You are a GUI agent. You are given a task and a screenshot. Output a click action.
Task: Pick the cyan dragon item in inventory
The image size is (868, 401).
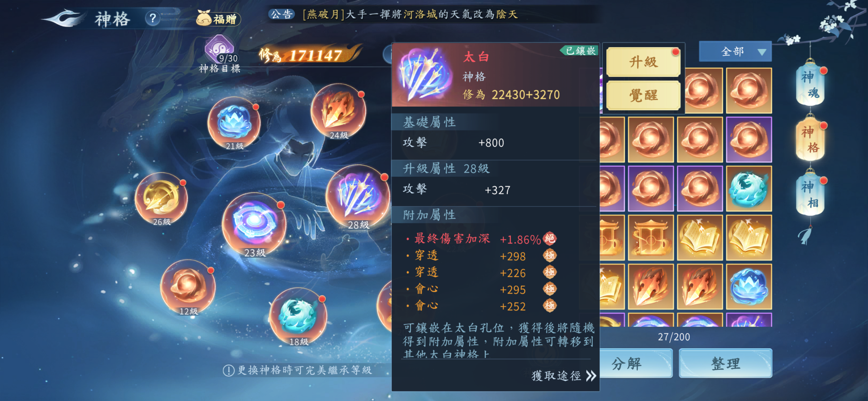(x=749, y=189)
